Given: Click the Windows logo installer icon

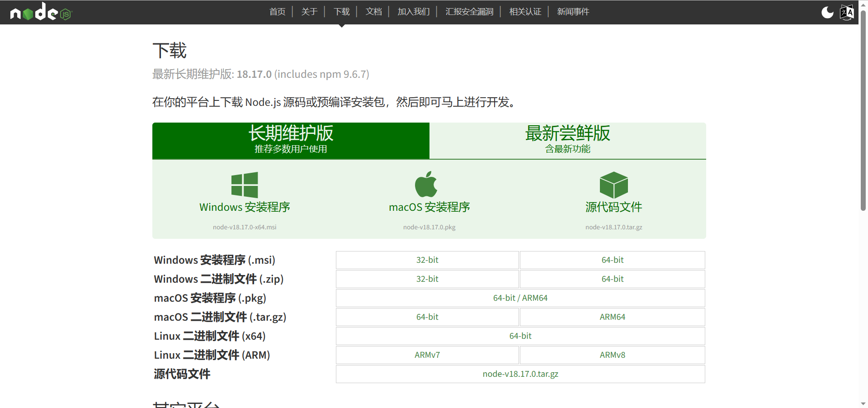Looking at the screenshot, I should tap(245, 185).
